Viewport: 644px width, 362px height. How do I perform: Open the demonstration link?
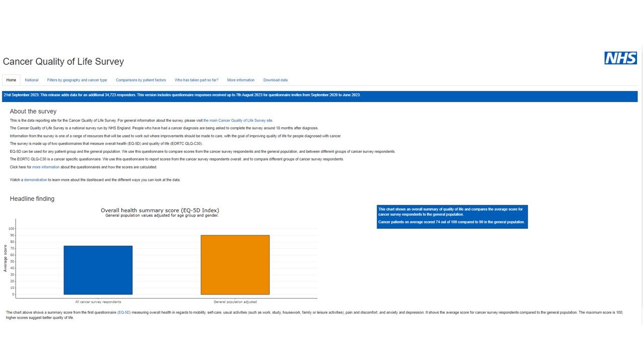pyautogui.click(x=36, y=180)
